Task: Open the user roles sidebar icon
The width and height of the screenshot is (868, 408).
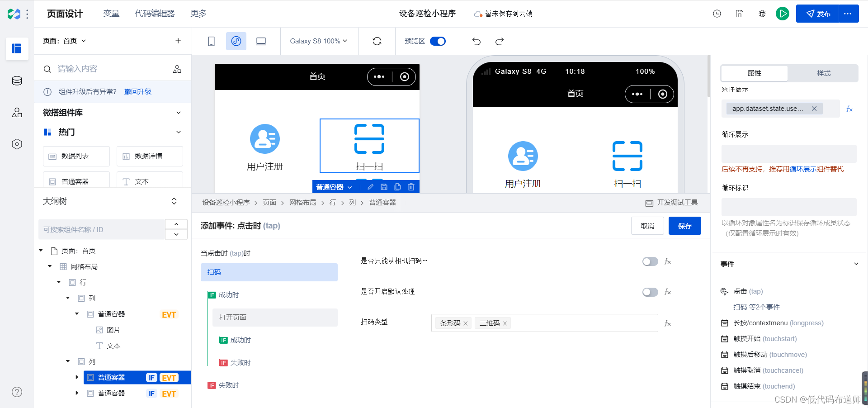Action: pyautogui.click(x=17, y=113)
